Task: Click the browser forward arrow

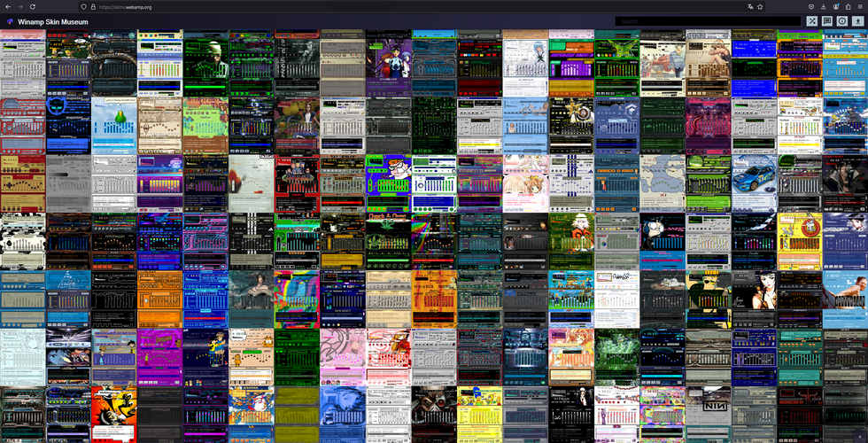Action: pyautogui.click(x=20, y=7)
